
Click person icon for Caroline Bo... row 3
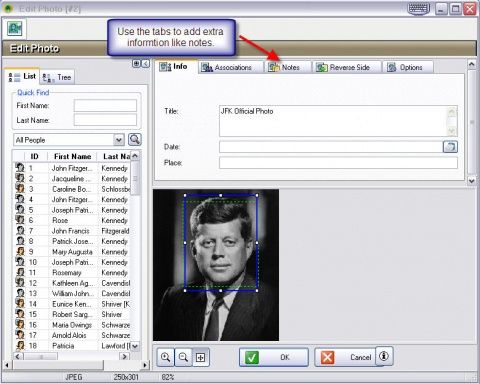click(x=20, y=189)
